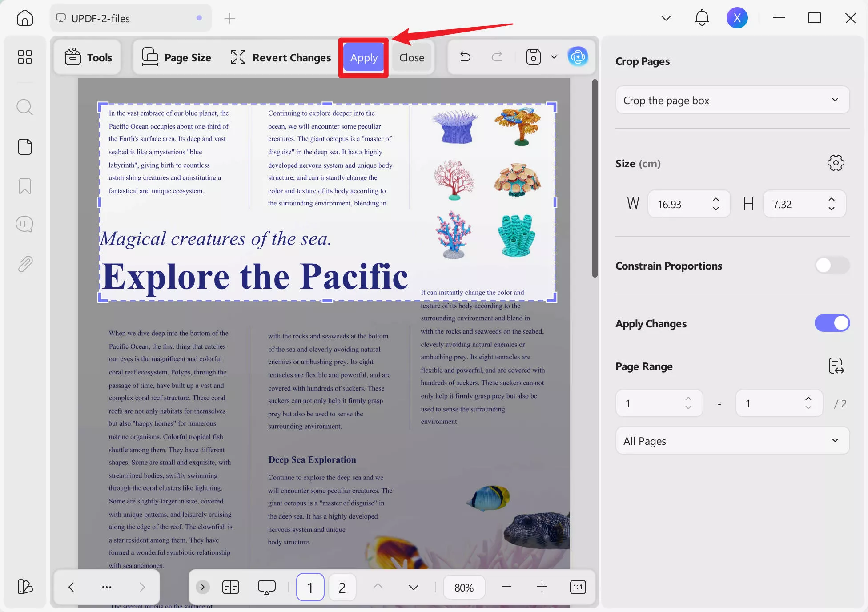Click the undo arrow icon

[x=465, y=57]
